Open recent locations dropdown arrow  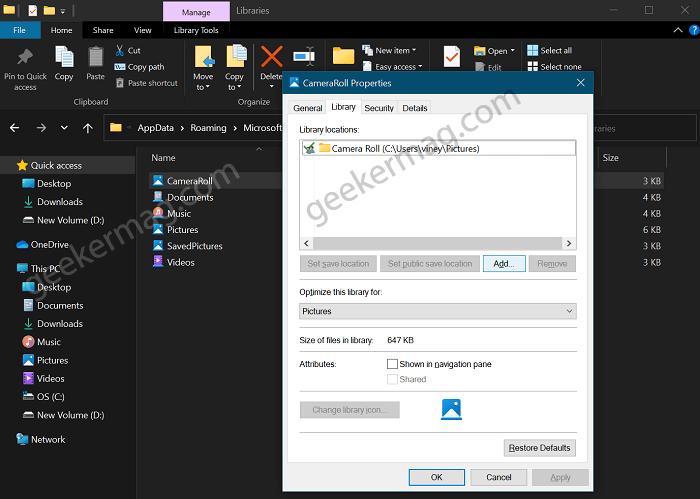(x=64, y=128)
